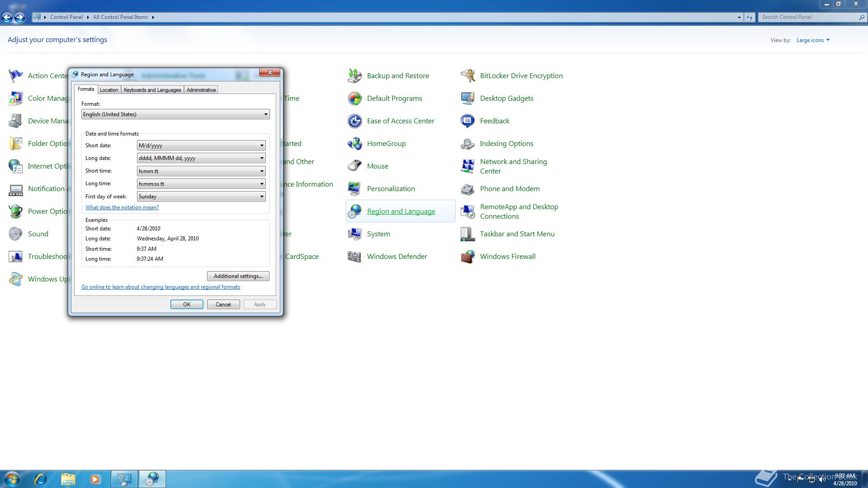
Task: Click the Region and Language link text
Action: coord(401,211)
